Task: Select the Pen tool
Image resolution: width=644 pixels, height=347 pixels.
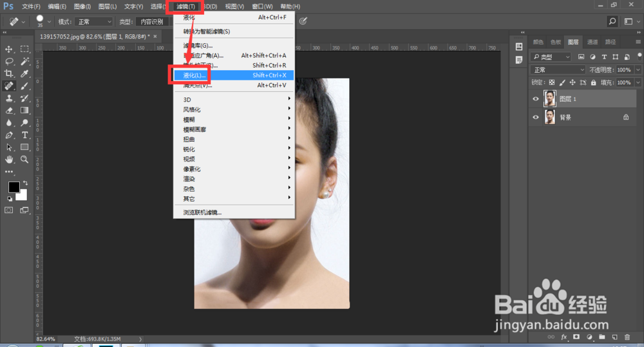Action: coord(8,135)
